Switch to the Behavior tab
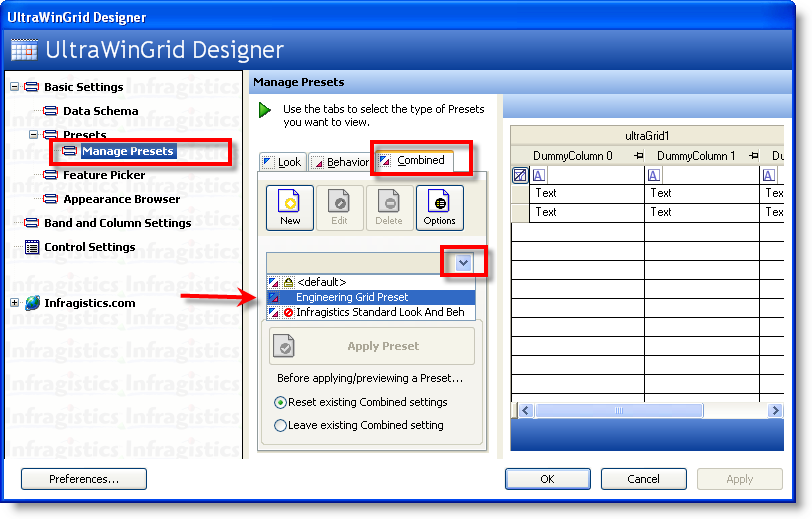This screenshot has height=519, width=812. click(340, 162)
